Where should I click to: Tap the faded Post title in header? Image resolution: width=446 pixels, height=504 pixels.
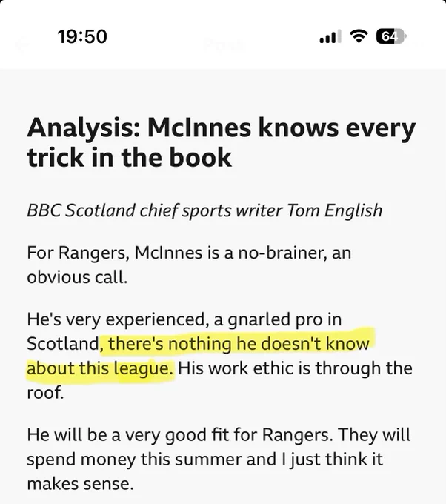coord(224,45)
